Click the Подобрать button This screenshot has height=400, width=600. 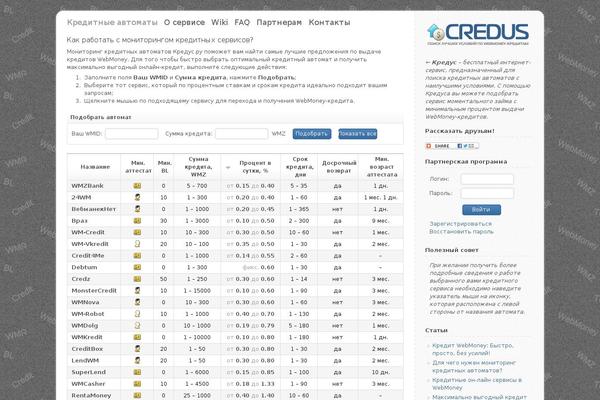click(x=312, y=134)
